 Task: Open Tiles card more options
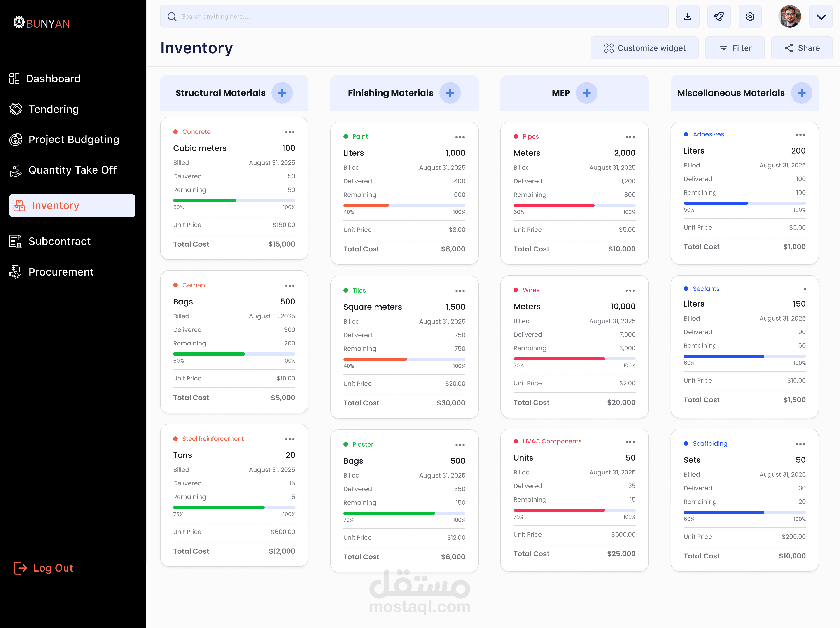(x=460, y=291)
